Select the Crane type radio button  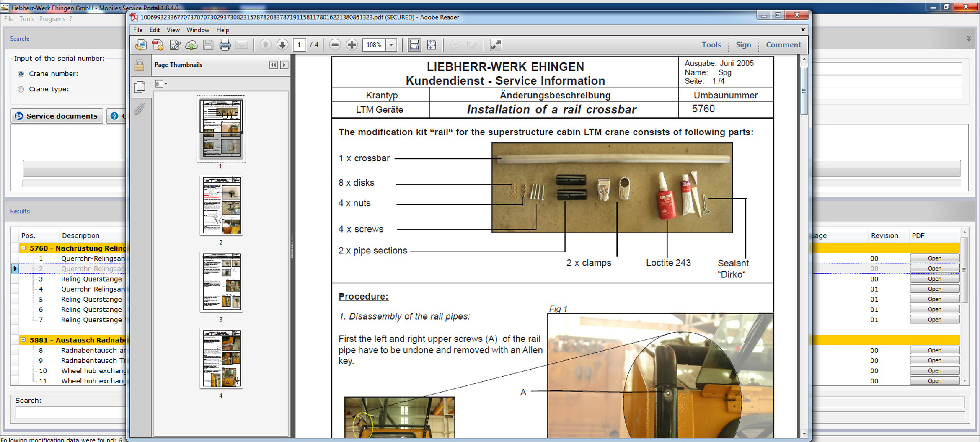[21, 89]
